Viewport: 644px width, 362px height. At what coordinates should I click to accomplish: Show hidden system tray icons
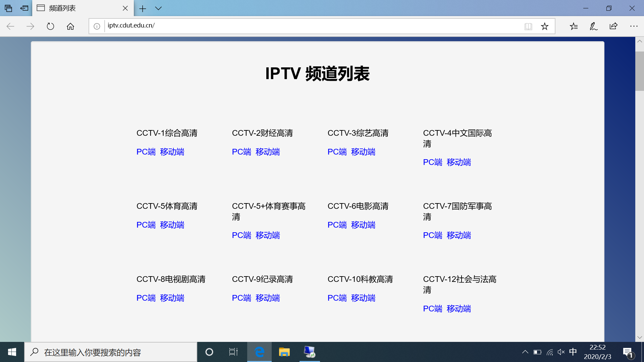coord(525,352)
